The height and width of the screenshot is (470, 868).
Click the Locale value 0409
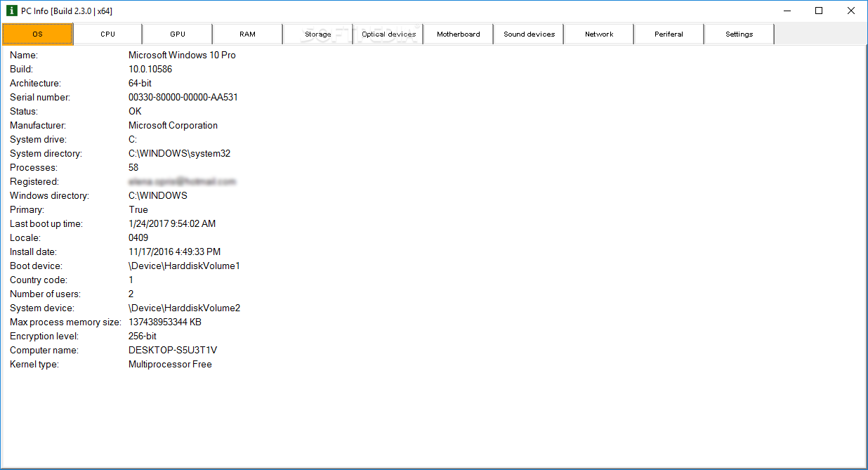tap(138, 237)
